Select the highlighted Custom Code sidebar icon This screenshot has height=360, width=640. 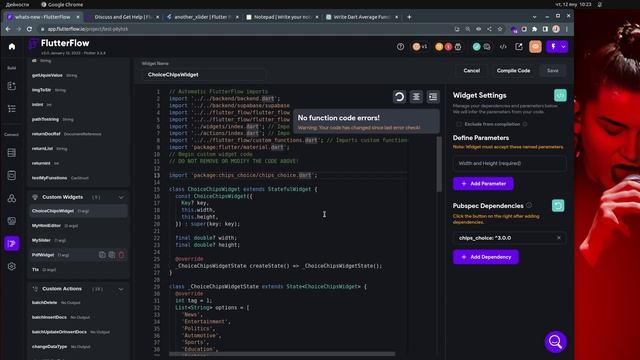pyautogui.click(x=12, y=244)
